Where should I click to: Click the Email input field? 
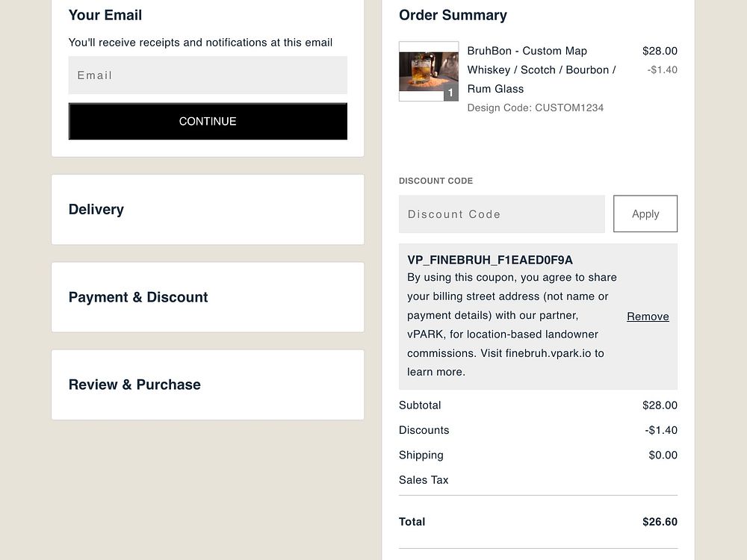[x=208, y=75]
